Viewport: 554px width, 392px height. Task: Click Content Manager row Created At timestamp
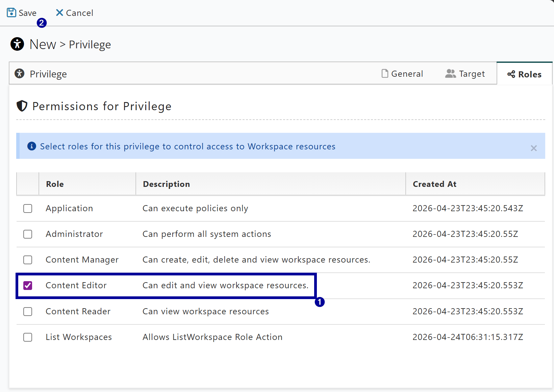click(465, 260)
